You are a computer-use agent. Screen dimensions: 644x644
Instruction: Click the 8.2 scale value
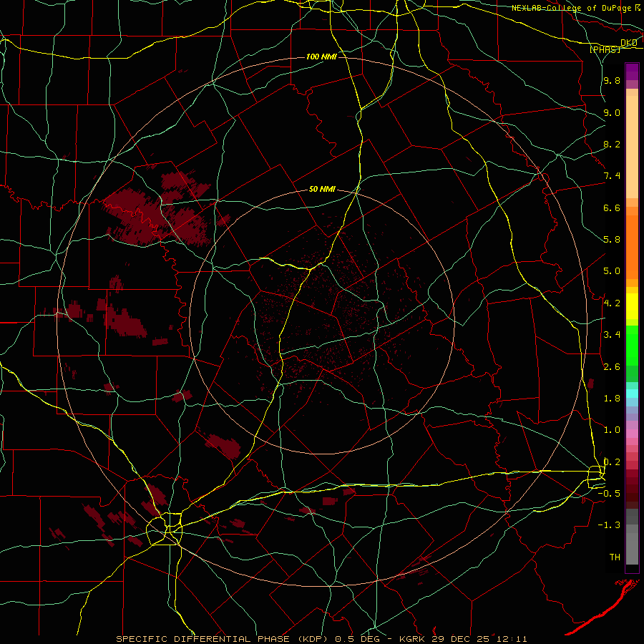pyautogui.click(x=612, y=144)
